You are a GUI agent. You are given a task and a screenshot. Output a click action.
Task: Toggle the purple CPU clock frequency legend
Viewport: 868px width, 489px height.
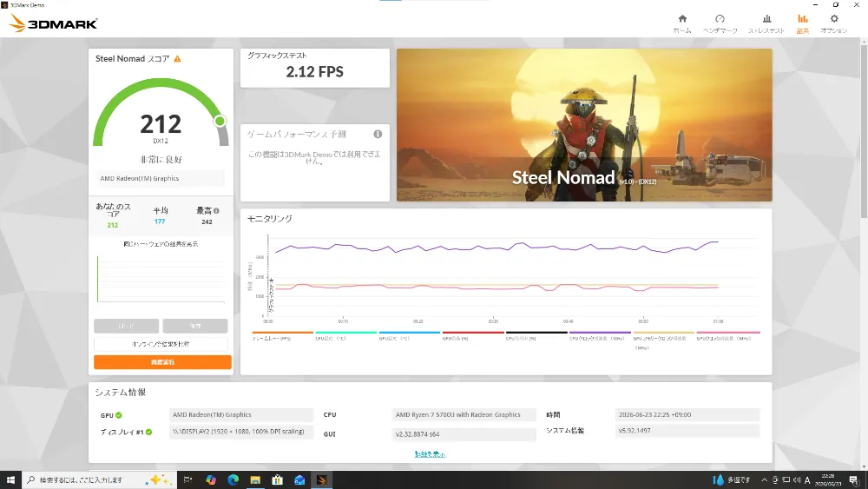coord(600,335)
